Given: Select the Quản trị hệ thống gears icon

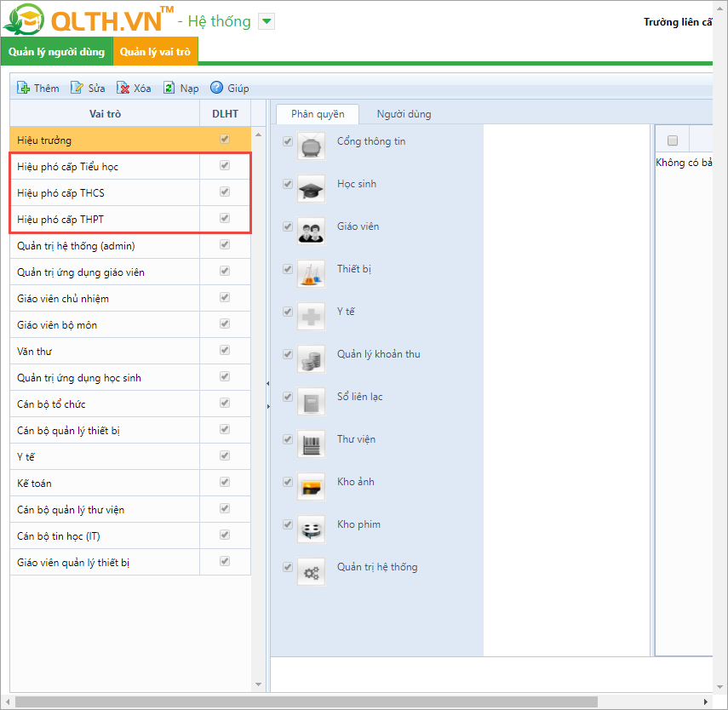Looking at the screenshot, I should [311, 572].
